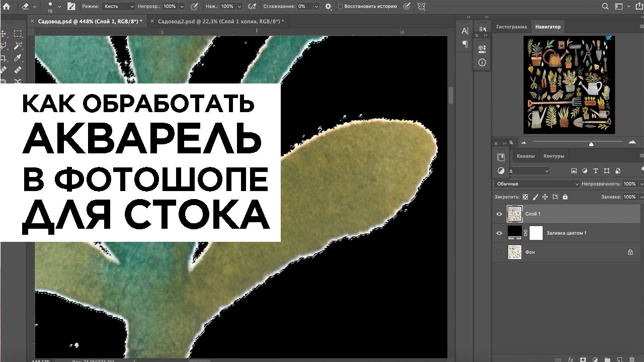Enable airbrush build-up icon

[x=252, y=7]
